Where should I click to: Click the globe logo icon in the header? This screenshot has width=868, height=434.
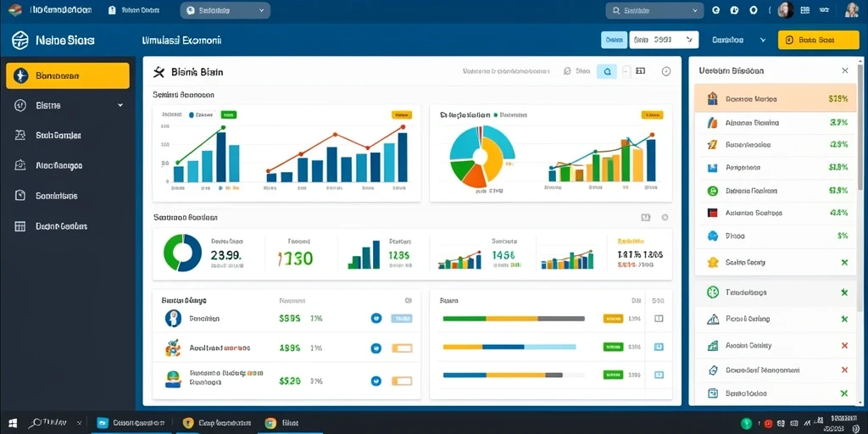(x=20, y=40)
